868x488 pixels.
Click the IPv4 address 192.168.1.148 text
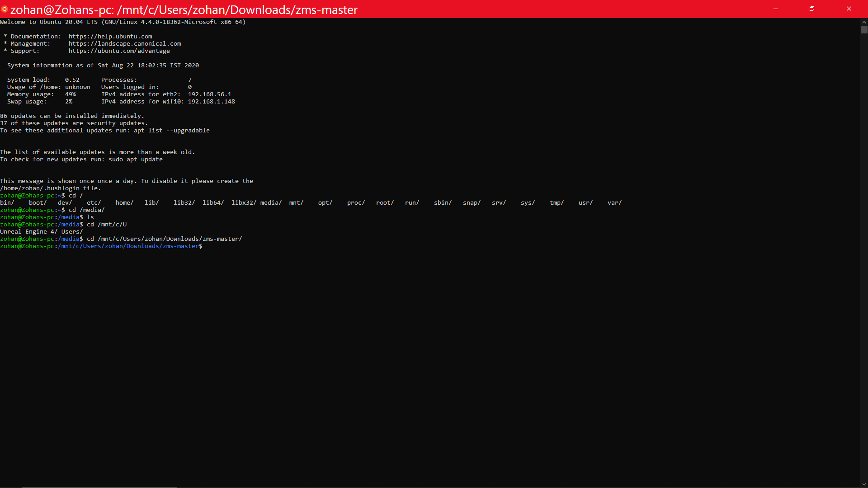click(x=211, y=102)
